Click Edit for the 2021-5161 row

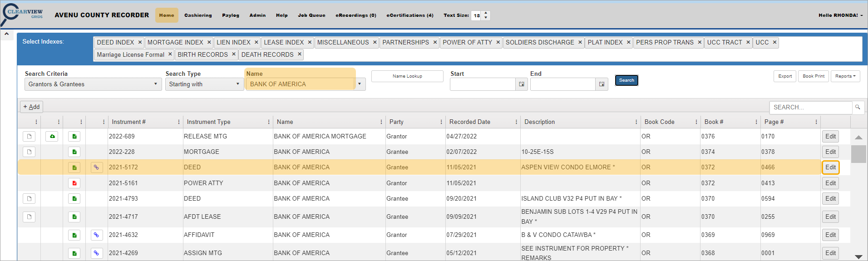(x=830, y=183)
